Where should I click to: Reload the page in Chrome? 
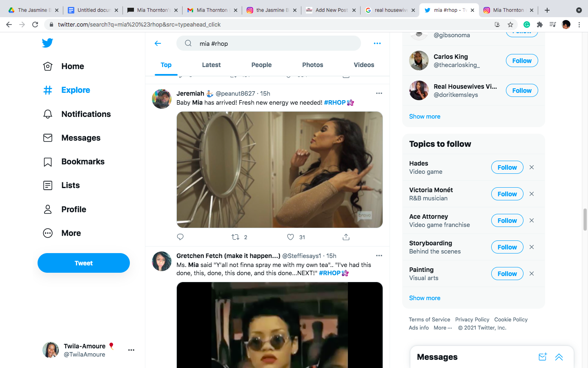(x=35, y=25)
